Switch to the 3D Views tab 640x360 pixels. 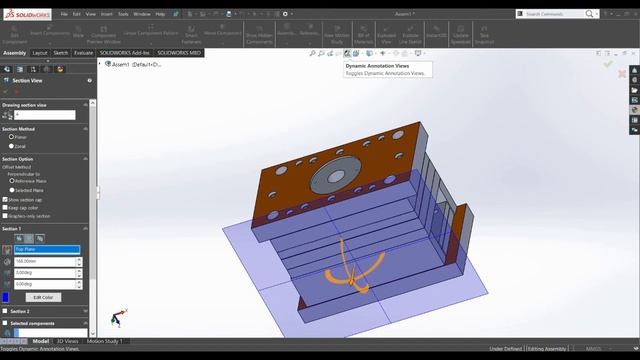[x=67, y=341]
